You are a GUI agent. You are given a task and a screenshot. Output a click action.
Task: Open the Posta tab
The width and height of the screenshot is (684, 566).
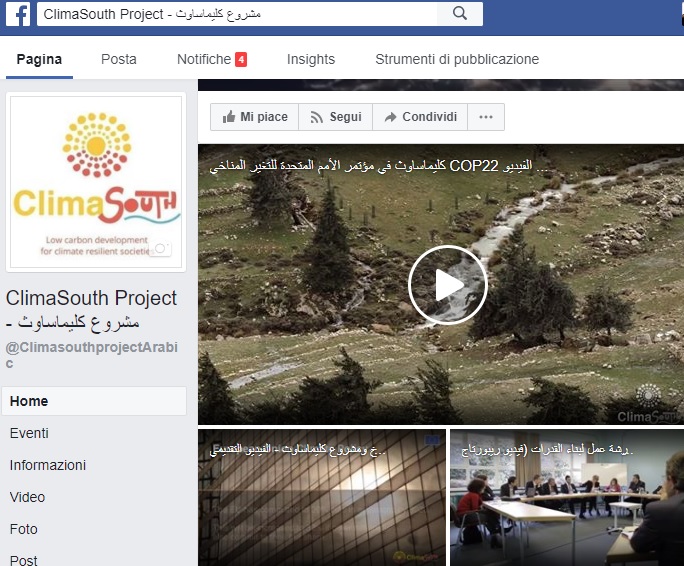click(x=119, y=59)
